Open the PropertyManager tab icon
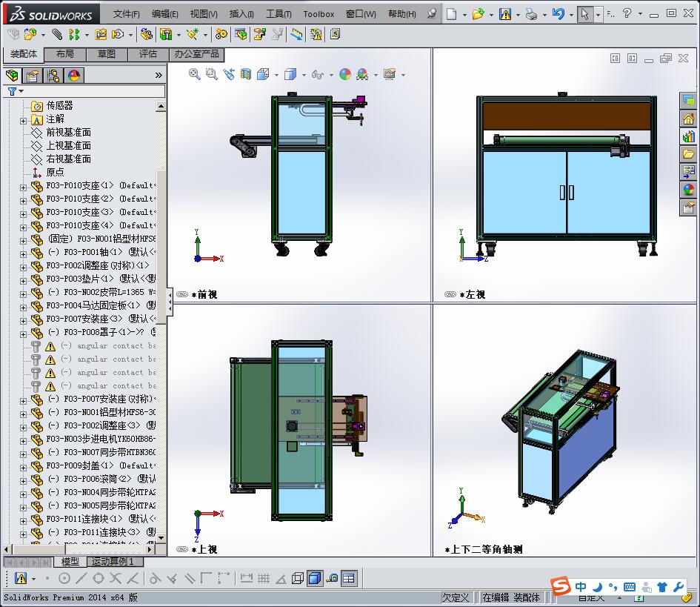 (33, 76)
